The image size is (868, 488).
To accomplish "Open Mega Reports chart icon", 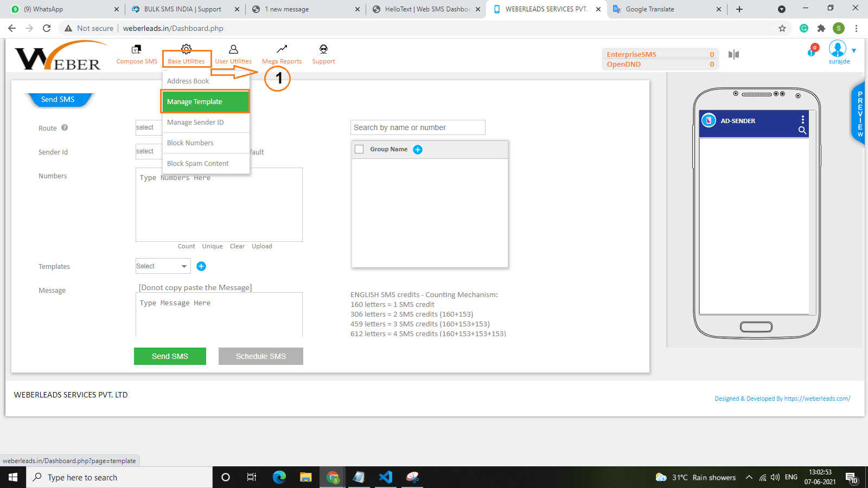I will coord(282,49).
